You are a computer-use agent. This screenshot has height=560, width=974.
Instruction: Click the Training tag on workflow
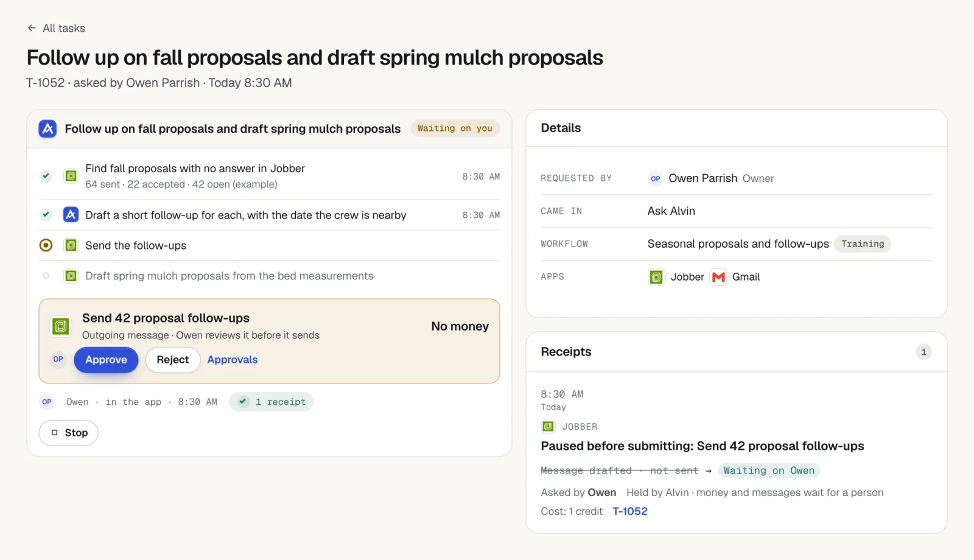[x=863, y=244]
